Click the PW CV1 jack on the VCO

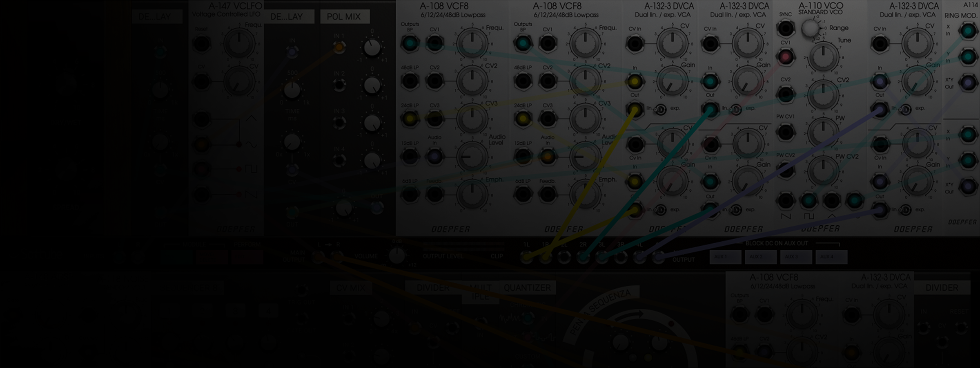[x=785, y=132]
